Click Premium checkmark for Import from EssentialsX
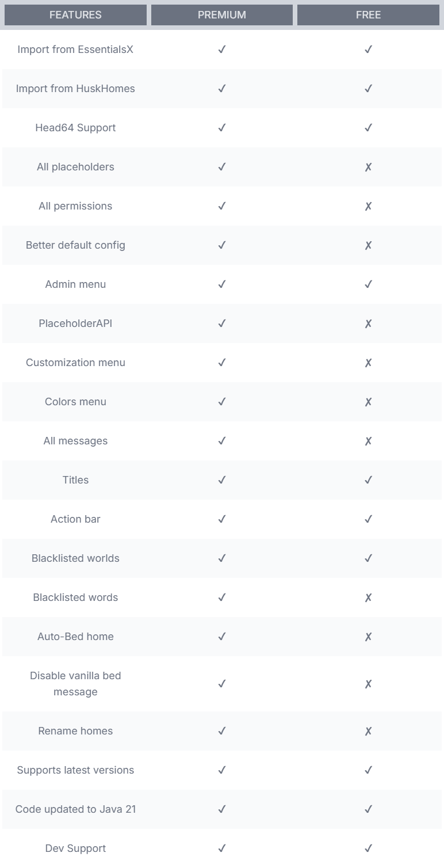 click(x=222, y=50)
